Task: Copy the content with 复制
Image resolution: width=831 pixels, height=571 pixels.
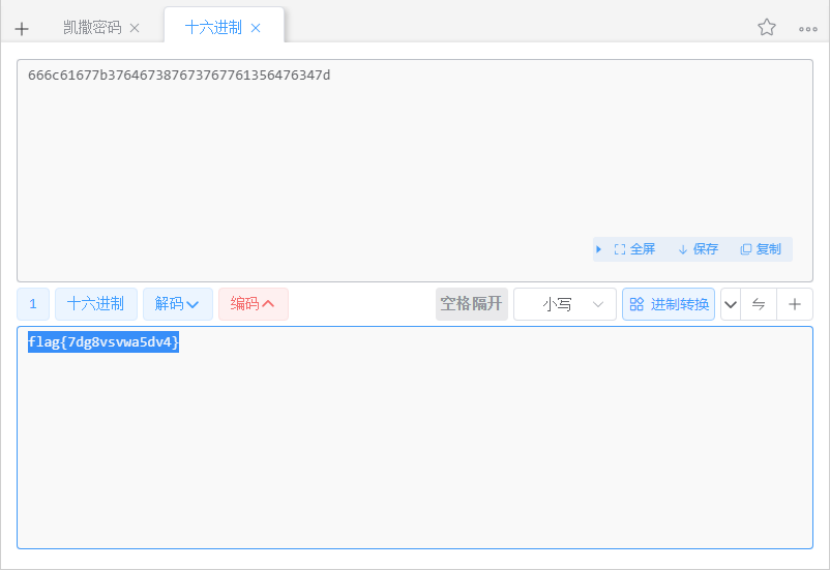Action: (x=761, y=249)
